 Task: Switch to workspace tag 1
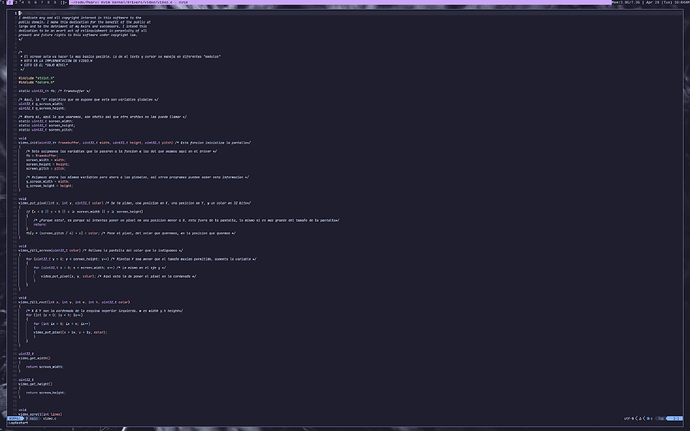(3, 2)
